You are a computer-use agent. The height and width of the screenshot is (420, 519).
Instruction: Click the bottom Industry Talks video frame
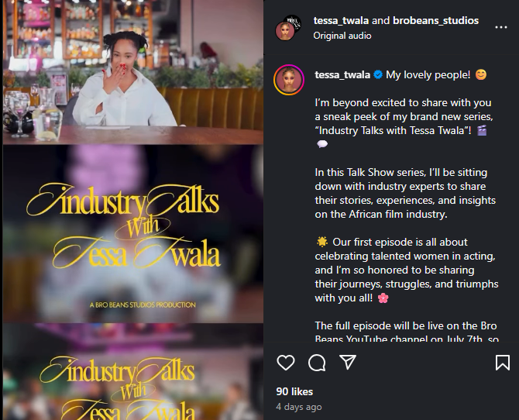coord(133,372)
